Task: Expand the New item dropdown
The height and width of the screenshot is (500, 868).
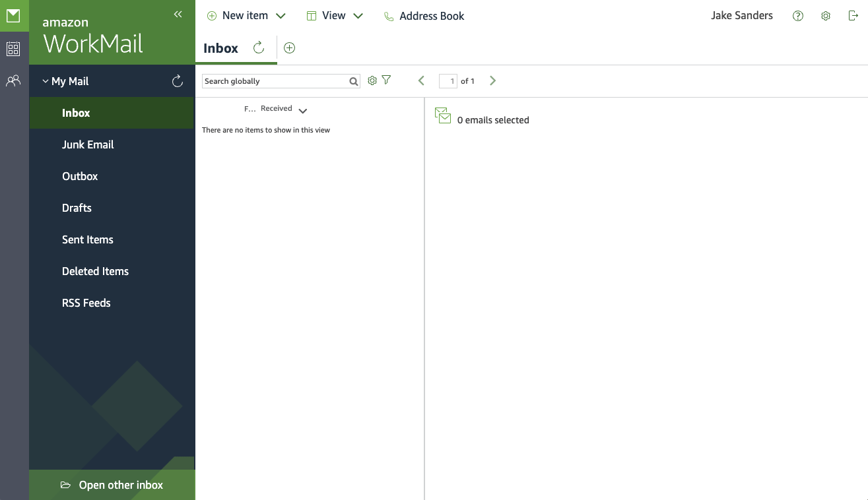Action: 281,16
